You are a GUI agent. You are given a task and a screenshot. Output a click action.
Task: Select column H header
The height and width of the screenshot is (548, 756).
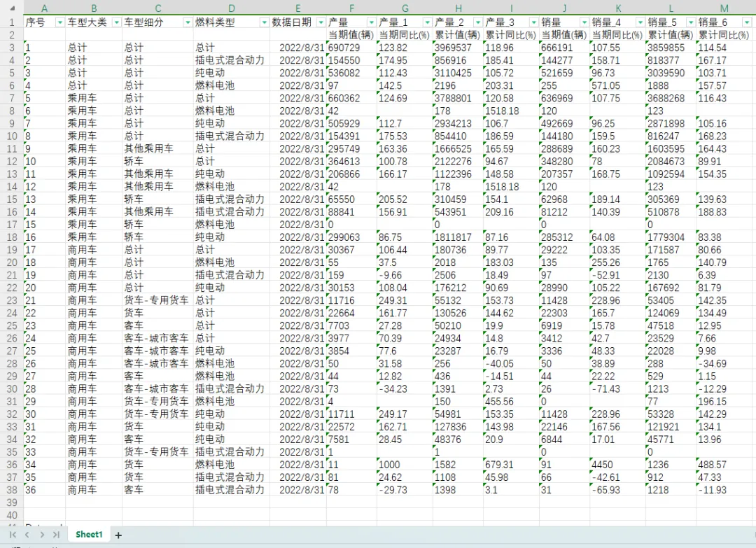pos(458,8)
